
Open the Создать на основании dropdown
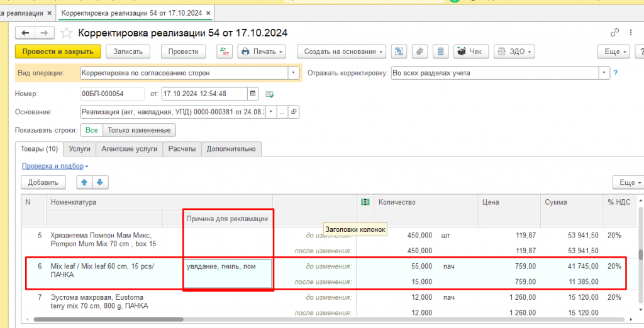pyautogui.click(x=341, y=52)
